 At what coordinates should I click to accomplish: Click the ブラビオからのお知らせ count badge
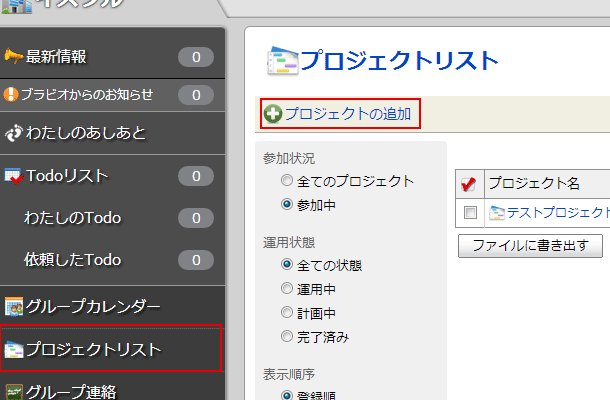tap(196, 95)
